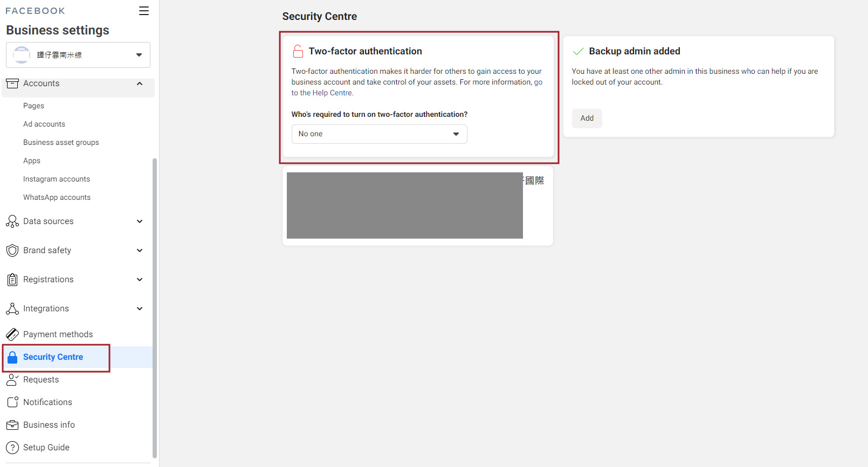The width and height of the screenshot is (868, 467).
Task: Click the 'Security Centre' page title
Action: [319, 17]
